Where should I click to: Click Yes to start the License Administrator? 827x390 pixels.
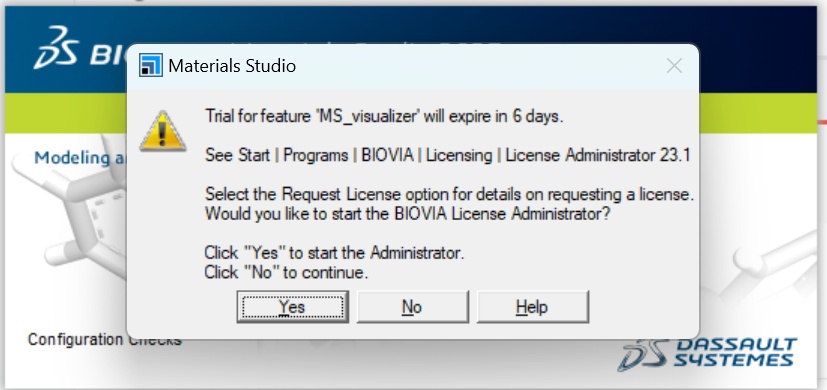292,307
